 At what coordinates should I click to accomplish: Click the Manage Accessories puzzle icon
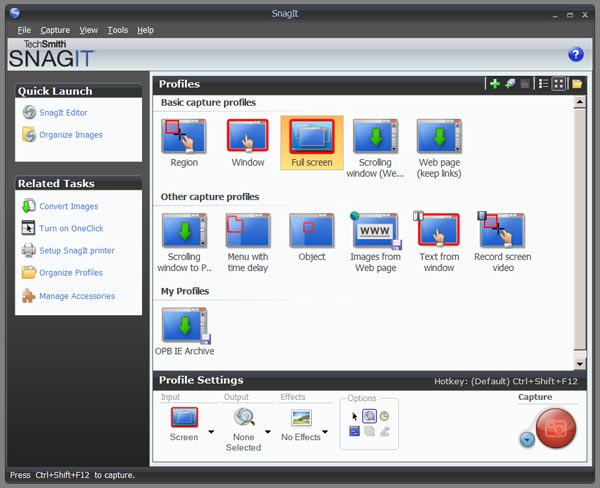[29, 296]
